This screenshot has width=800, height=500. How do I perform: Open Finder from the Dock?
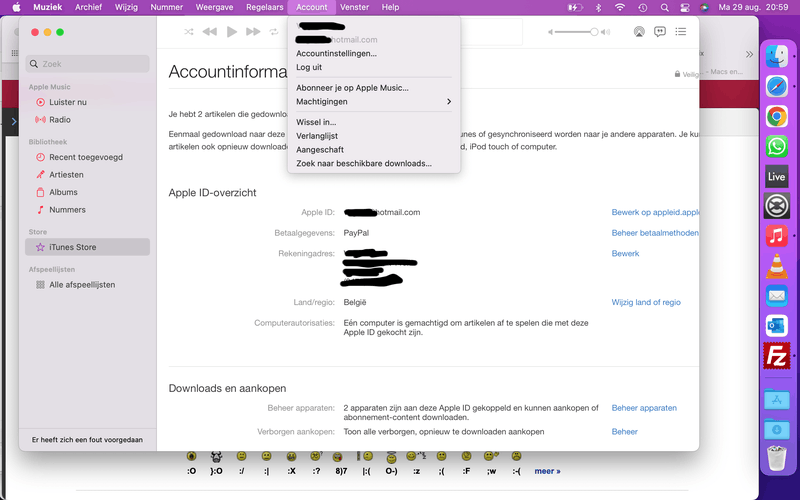[x=777, y=56]
